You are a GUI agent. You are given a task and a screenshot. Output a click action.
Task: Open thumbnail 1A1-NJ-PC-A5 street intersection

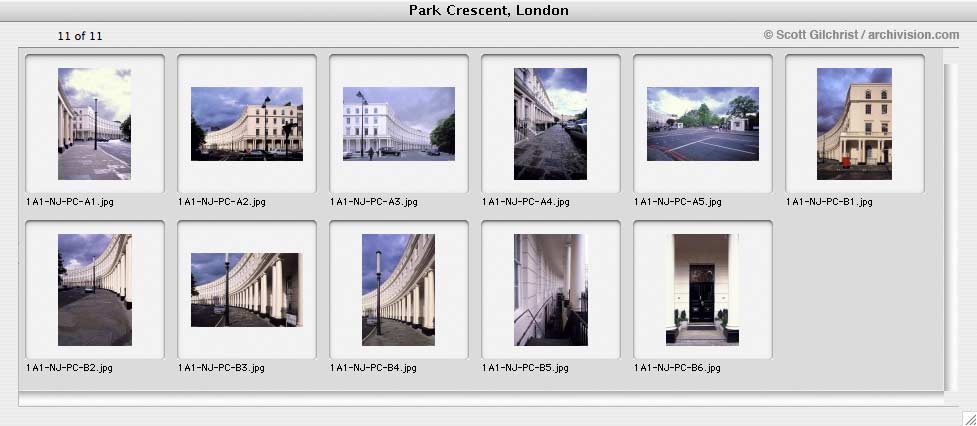[703, 124]
